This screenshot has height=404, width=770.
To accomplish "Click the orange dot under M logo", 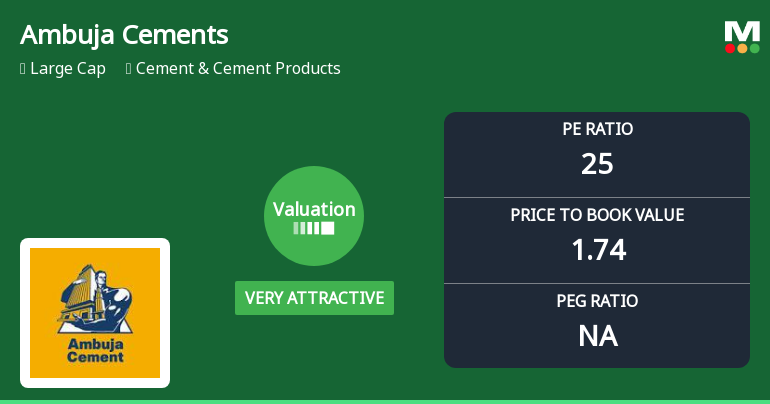I will coord(742,48).
